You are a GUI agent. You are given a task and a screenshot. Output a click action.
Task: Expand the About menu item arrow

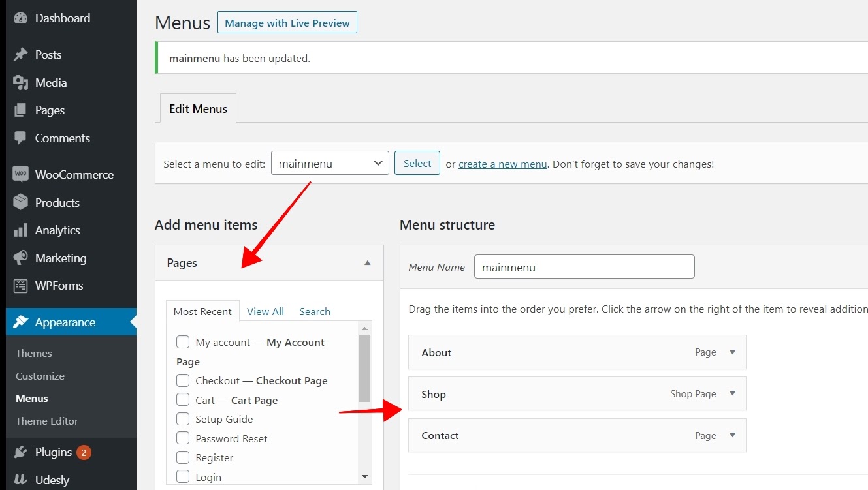tap(732, 352)
